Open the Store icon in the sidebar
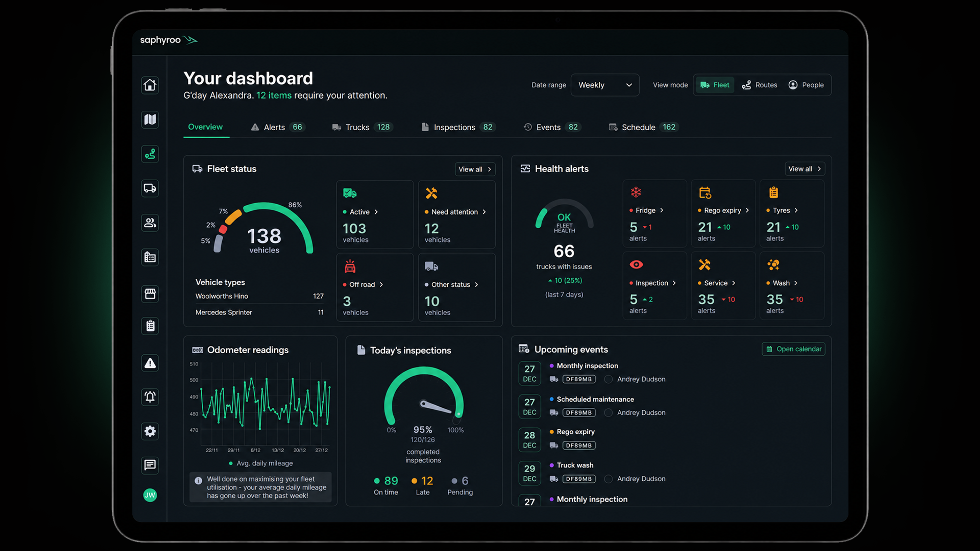The image size is (980, 551). point(150,294)
